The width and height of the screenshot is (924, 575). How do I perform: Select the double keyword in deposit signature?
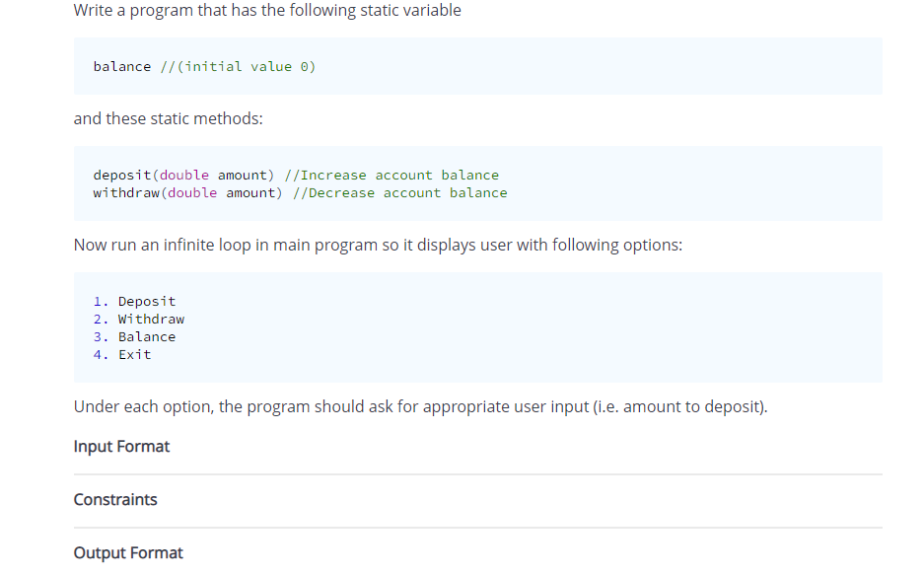[x=183, y=175]
